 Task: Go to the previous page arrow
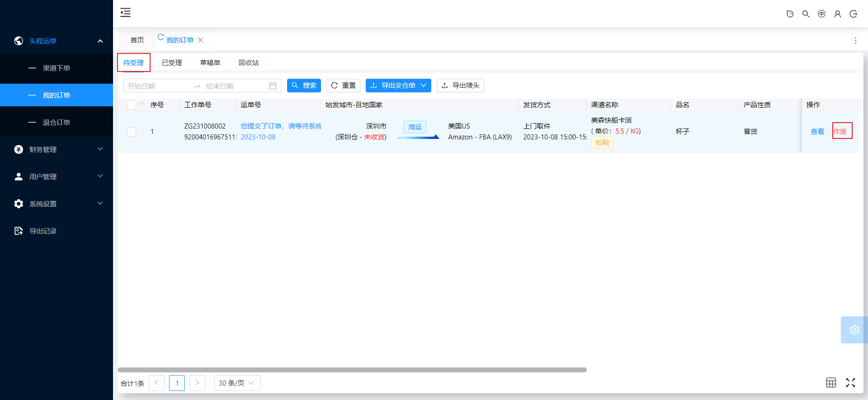(x=156, y=383)
